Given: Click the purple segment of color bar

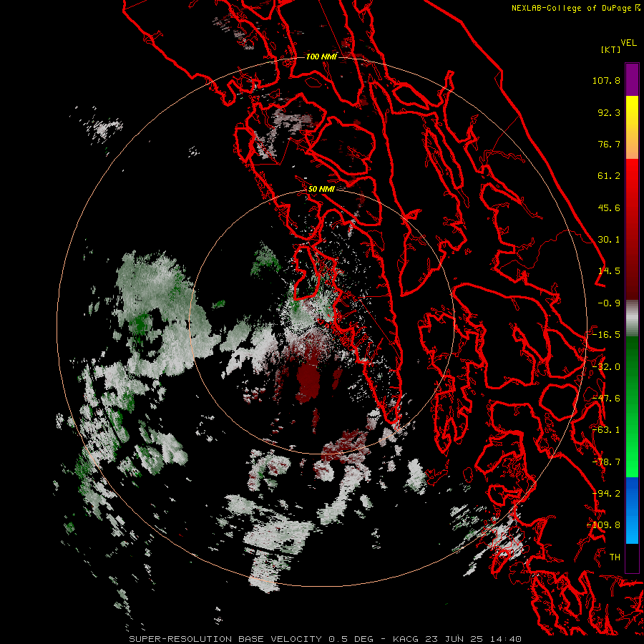Looking at the screenshot, I should coord(632,79).
